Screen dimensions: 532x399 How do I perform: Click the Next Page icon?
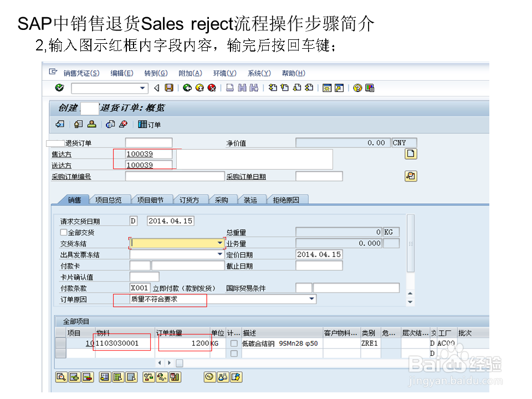(297, 88)
